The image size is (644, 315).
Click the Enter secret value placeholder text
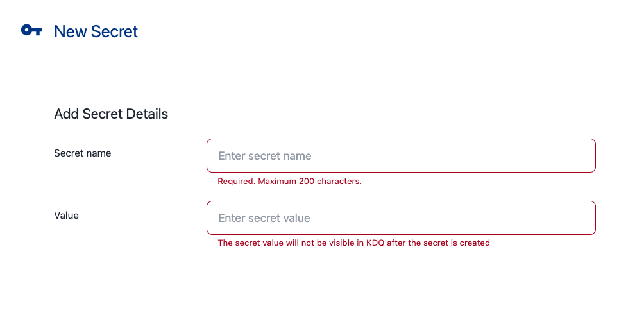point(264,218)
